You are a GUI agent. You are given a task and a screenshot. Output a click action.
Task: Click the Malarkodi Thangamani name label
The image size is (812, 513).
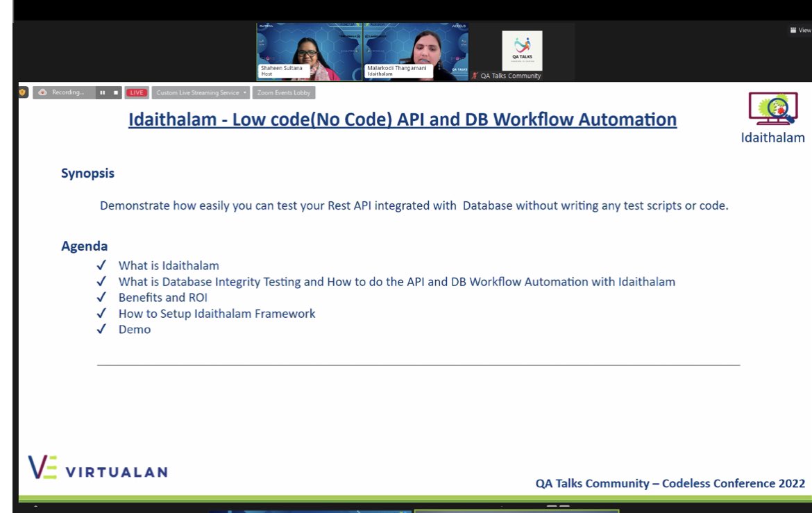397,71
